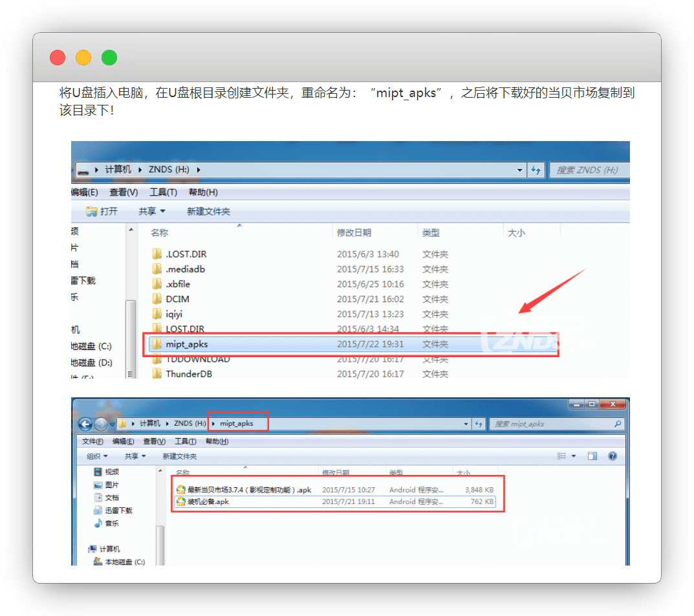Open the iqiyi folder

pyautogui.click(x=174, y=314)
